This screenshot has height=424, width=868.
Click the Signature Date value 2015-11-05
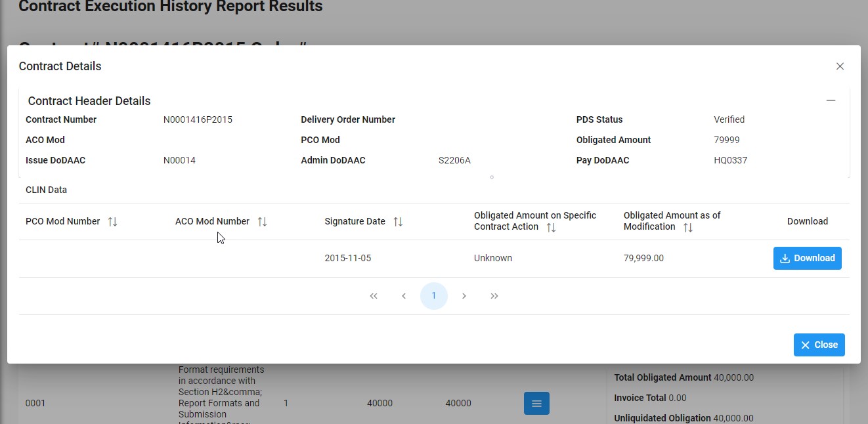pyautogui.click(x=348, y=258)
